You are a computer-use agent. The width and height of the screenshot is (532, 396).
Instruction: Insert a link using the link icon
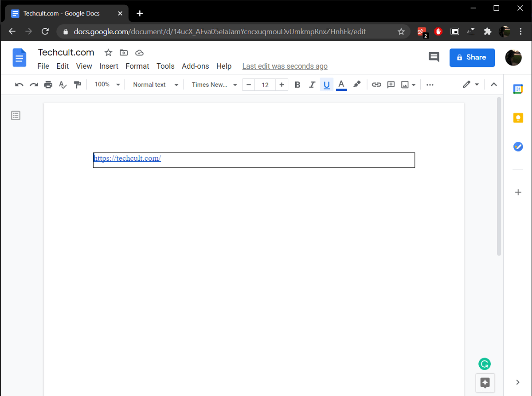pyautogui.click(x=376, y=84)
